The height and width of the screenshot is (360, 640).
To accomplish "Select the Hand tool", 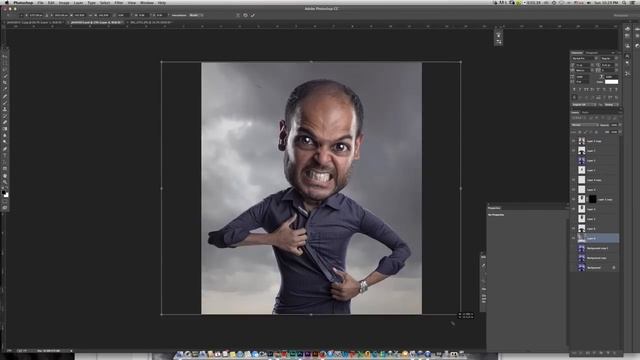I will (x=5, y=176).
